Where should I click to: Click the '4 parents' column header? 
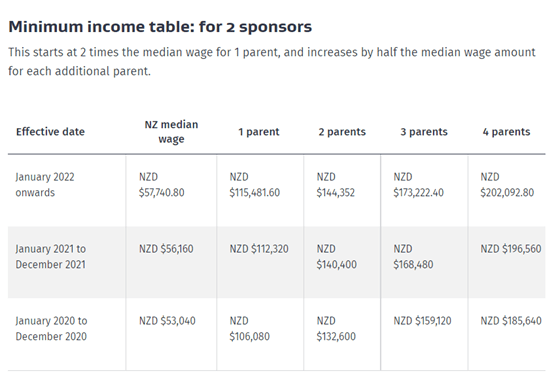pyautogui.click(x=506, y=132)
